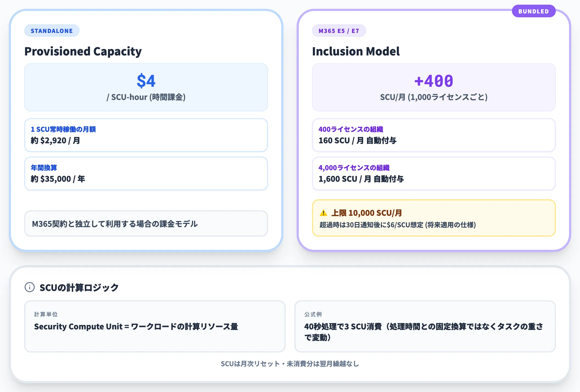This screenshot has width=580, height=392.
Task: Select the Provisioned Capacity heading
Action: pos(83,51)
